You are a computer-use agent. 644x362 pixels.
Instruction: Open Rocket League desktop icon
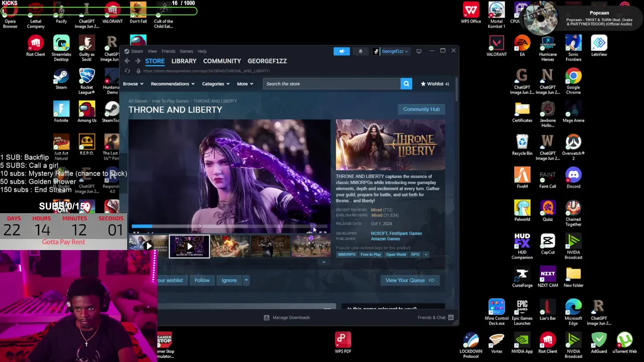click(x=87, y=81)
